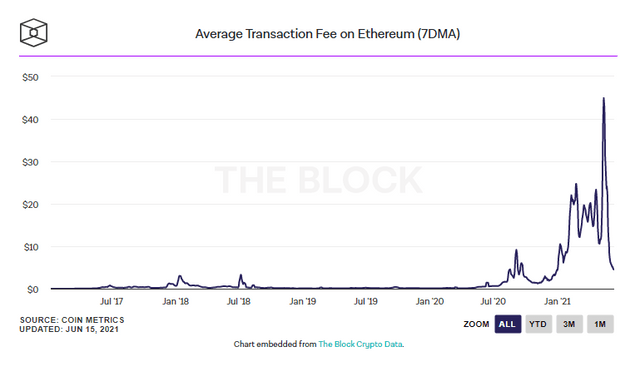Click The Block cube logo icon
Image resolution: width=640 pixels, height=366 pixels.
33,33
